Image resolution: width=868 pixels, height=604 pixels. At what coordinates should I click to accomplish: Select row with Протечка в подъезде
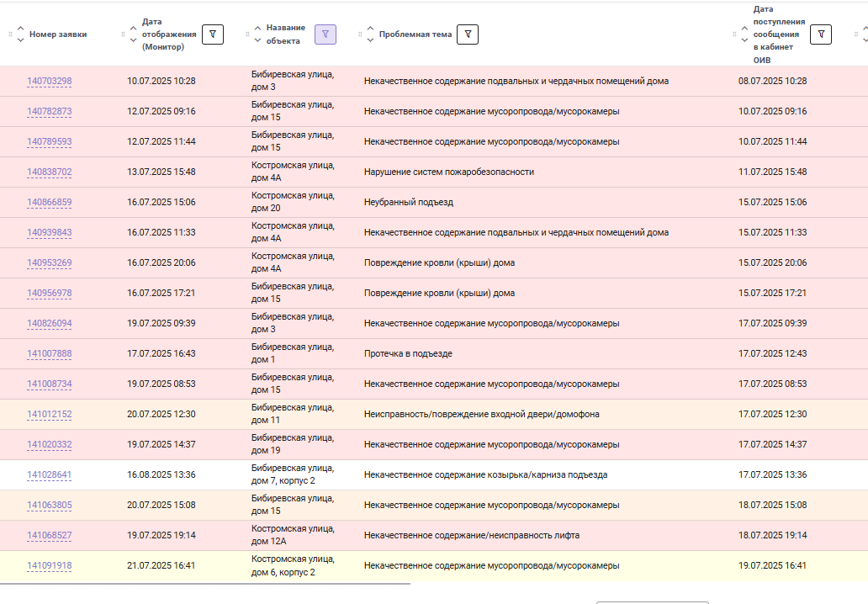(434, 354)
